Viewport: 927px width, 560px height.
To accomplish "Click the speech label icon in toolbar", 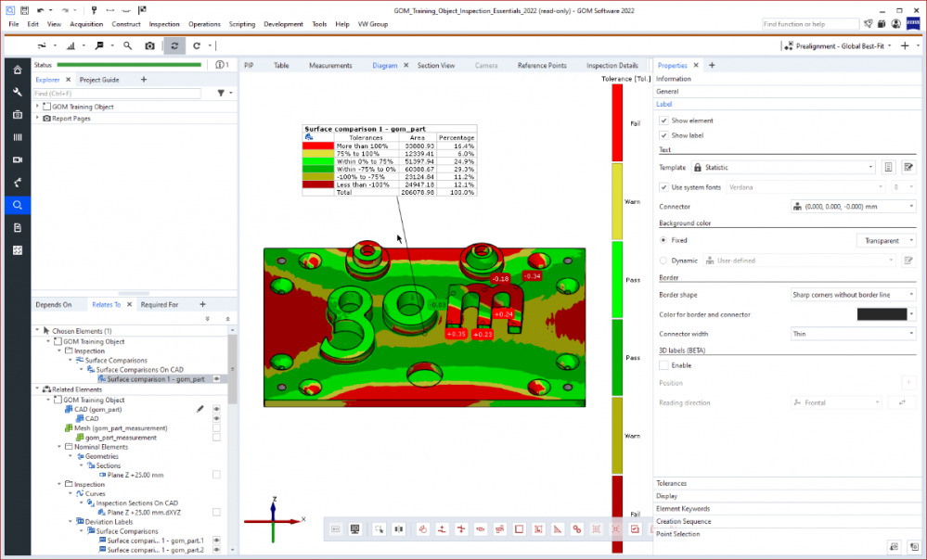I will 99,45.
